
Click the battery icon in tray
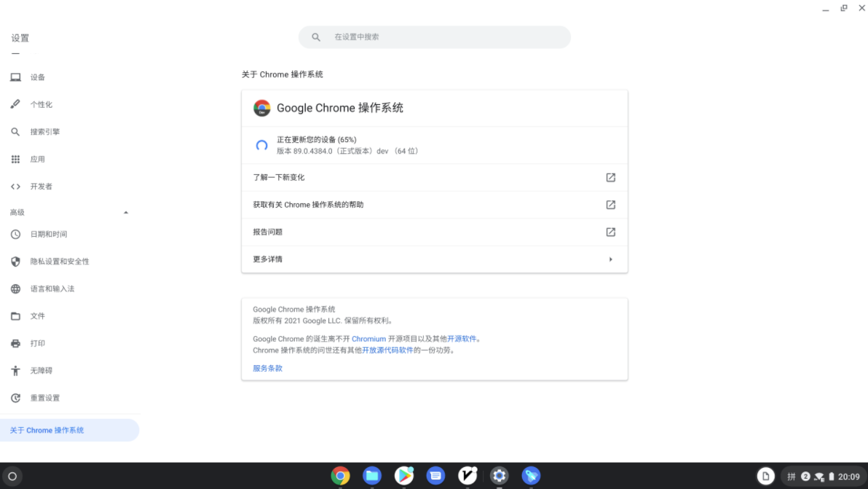[831, 477]
